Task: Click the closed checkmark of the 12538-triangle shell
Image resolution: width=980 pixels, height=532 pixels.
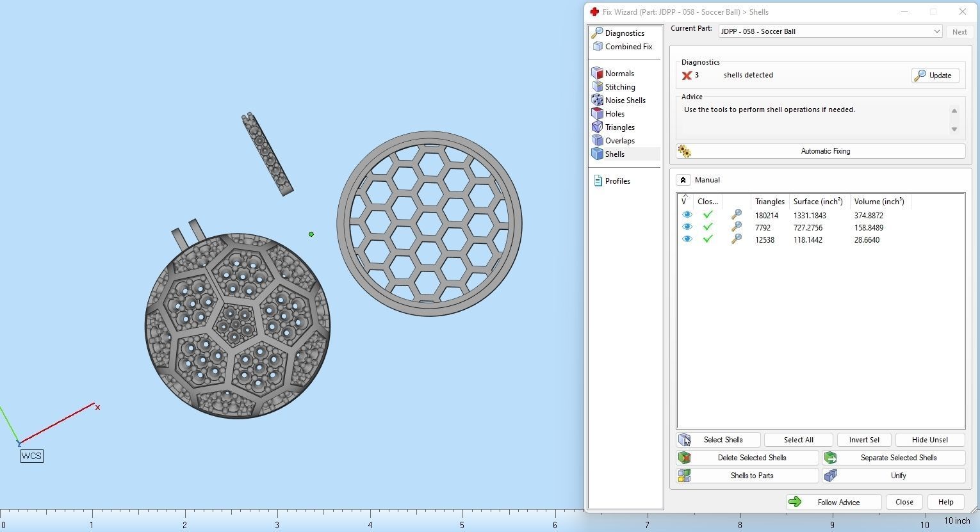Action: 708,239
